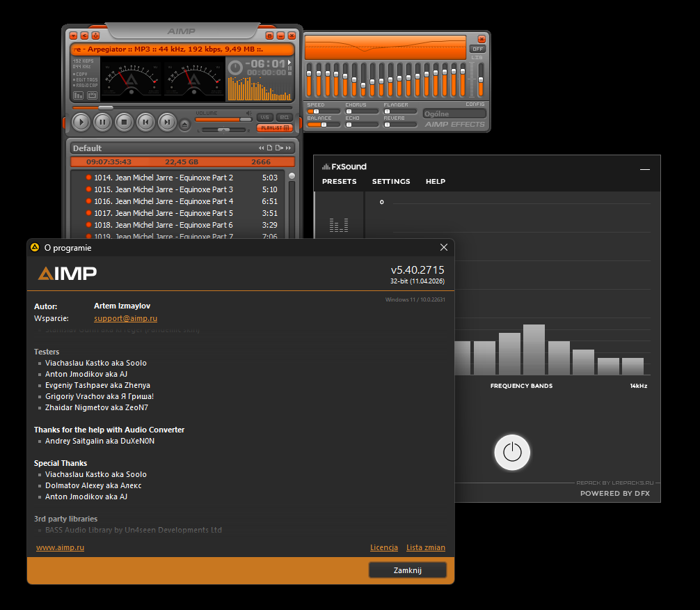
Task: Click RADIO CAP in AIMP display
Action: pyautogui.click(x=86, y=85)
